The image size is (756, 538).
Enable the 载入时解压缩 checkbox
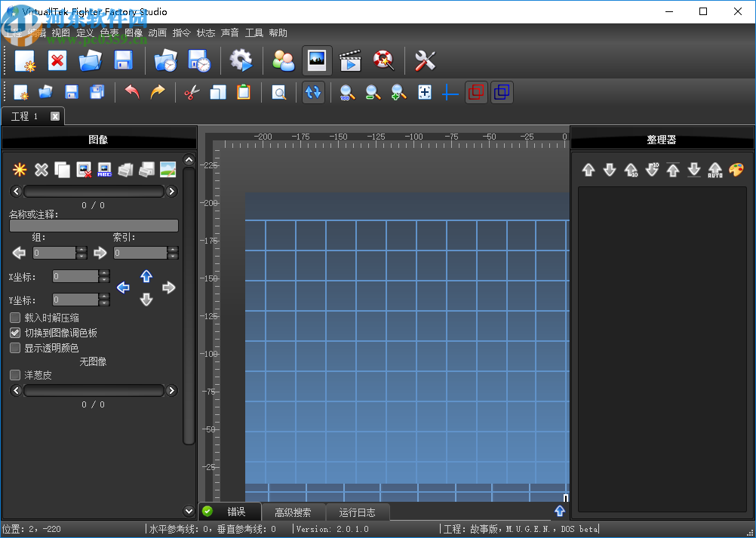pos(15,318)
